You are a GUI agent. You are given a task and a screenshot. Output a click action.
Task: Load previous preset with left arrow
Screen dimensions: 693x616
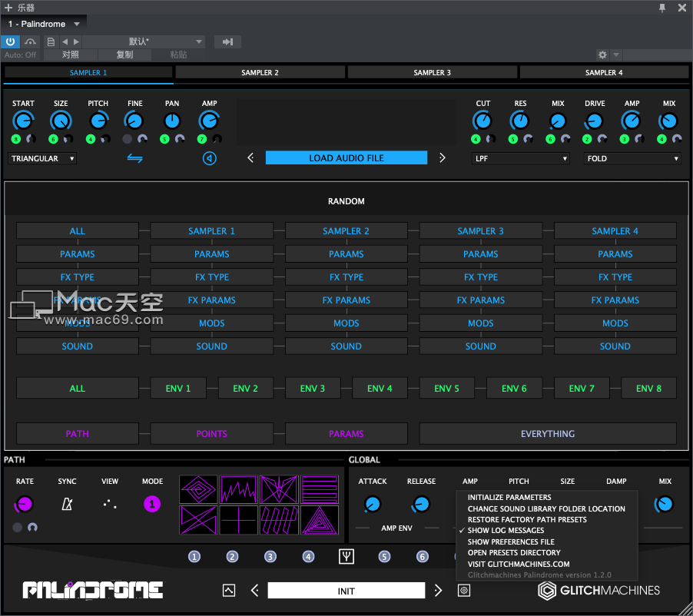(x=255, y=591)
